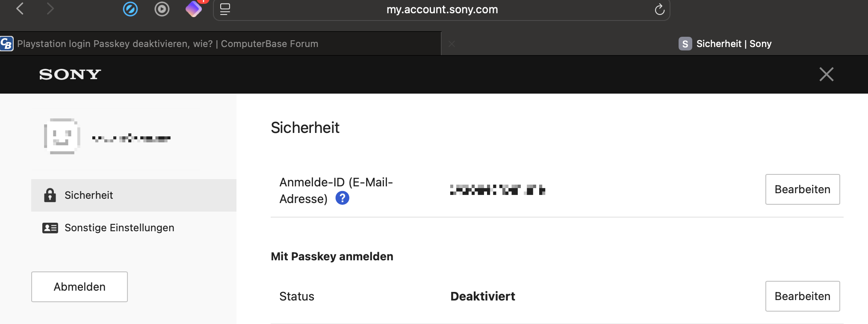Click the Abmelden button
868x324 pixels.
click(80, 287)
